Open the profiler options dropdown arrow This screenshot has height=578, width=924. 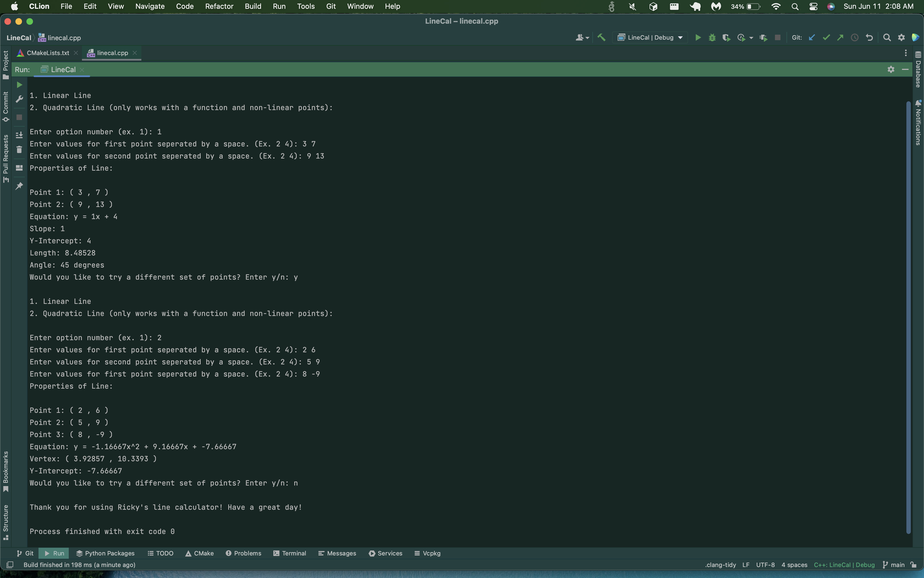pos(751,38)
